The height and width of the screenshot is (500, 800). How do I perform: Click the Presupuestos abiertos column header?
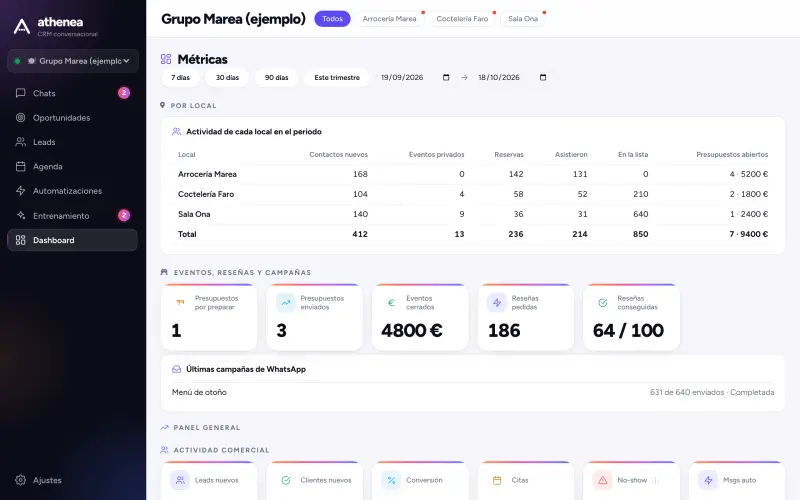732,155
